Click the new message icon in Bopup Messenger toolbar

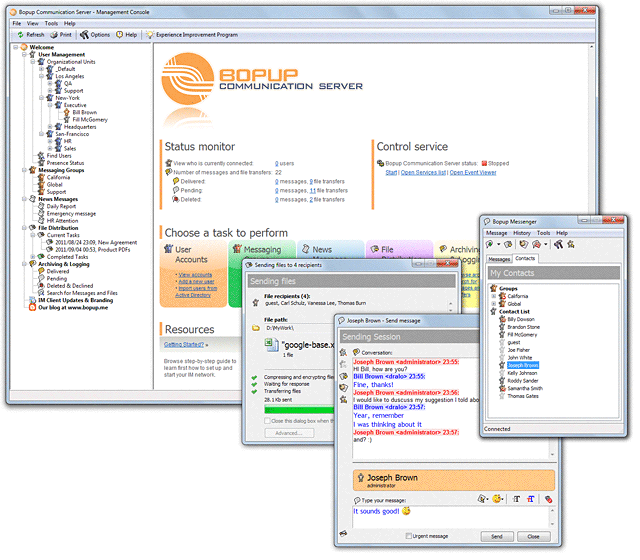[x=489, y=245]
